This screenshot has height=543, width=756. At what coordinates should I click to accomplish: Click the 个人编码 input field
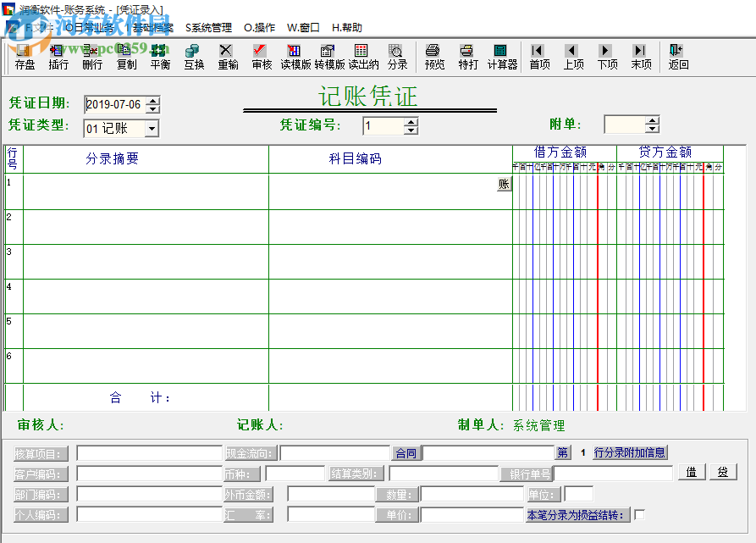pyautogui.click(x=150, y=514)
